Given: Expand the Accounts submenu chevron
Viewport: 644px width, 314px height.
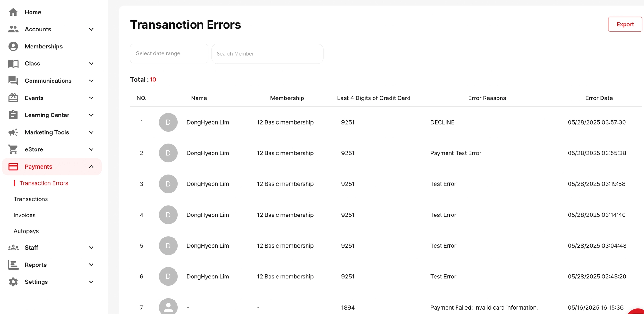Looking at the screenshot, I should [x=91, y=29].
